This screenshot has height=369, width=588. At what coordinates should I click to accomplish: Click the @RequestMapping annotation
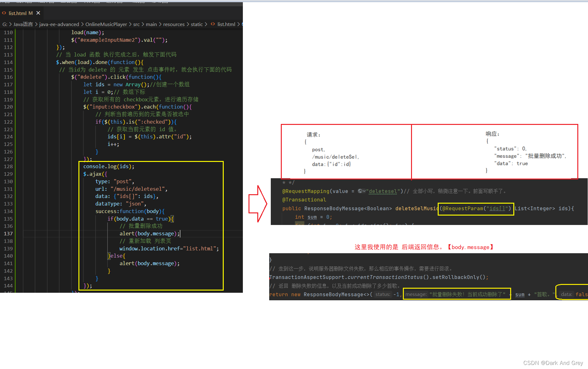(306, 191)
